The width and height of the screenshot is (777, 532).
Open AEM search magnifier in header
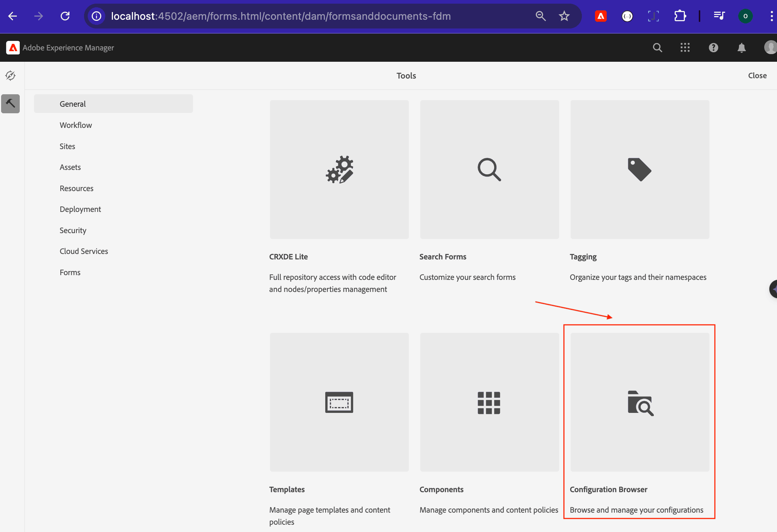[657, 47]
